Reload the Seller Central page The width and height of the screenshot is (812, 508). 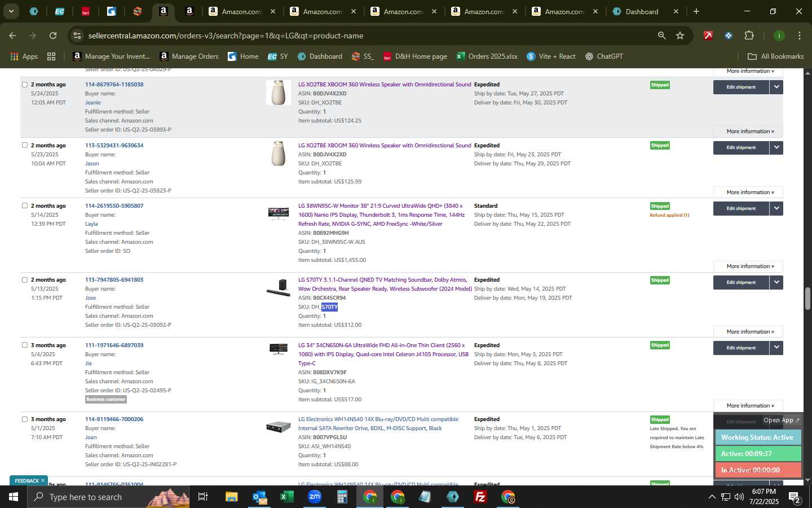(x=53, y=36)
